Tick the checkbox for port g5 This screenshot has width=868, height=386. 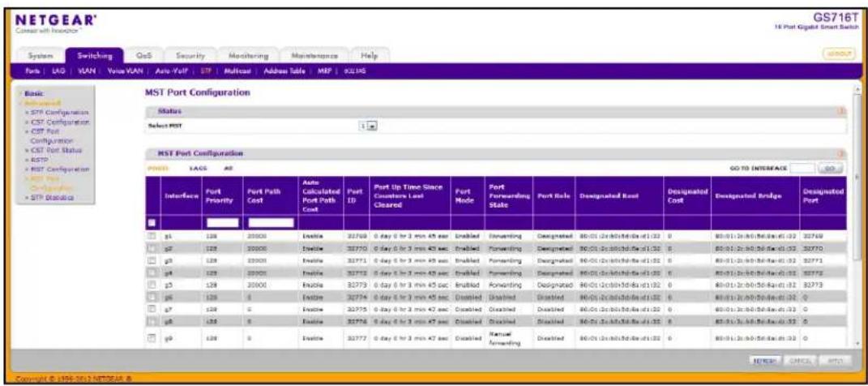152,285
